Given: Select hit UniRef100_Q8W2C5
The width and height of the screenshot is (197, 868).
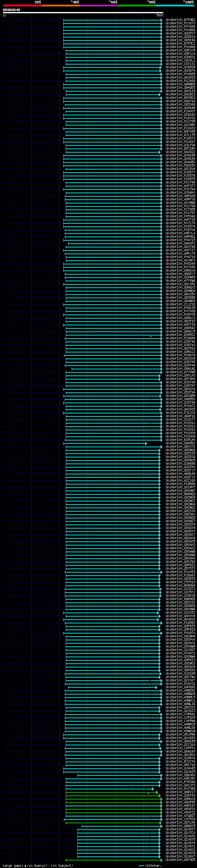Looking at the screenshot, I should (180, 826).
